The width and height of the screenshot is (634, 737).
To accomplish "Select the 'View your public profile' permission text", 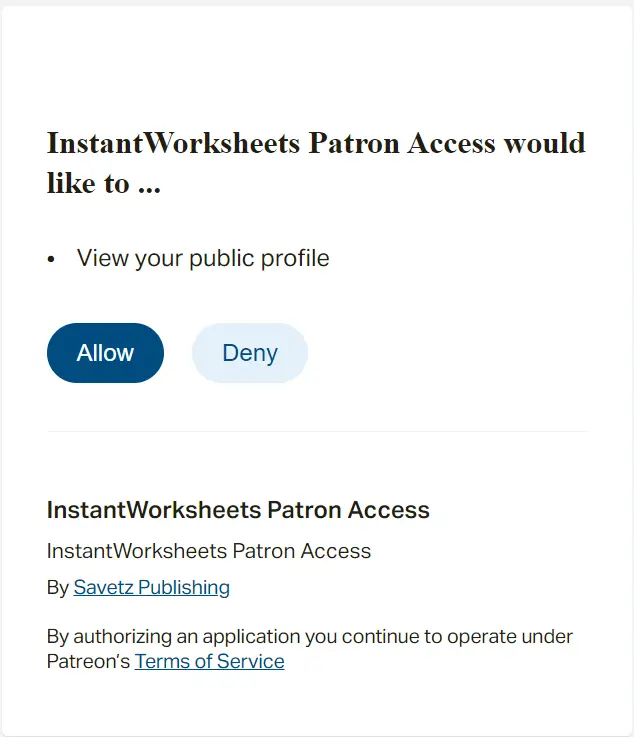I will (203, 258).
